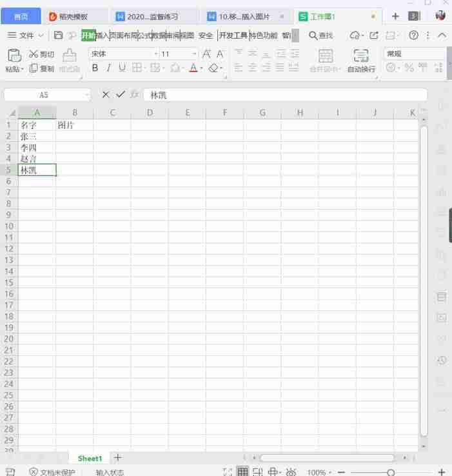The image size is (452, 476).
Task: Open the font size dropdown
Action: (194, 54)
